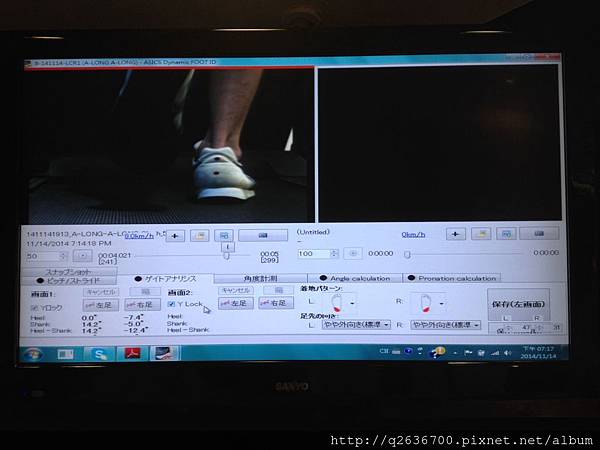Click 画面1 右足 button

pyautogui.click(x=142, y=305)
